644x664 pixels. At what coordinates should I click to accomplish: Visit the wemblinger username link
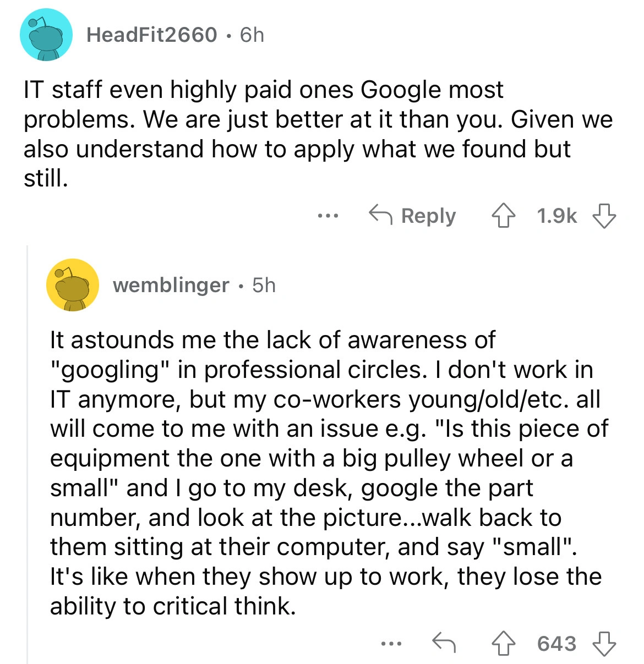coord(171,285)
